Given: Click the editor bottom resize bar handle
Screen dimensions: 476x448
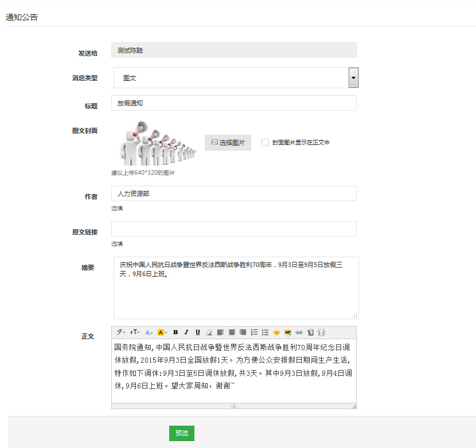Looking at the screenshot, I should click(234, 406).
